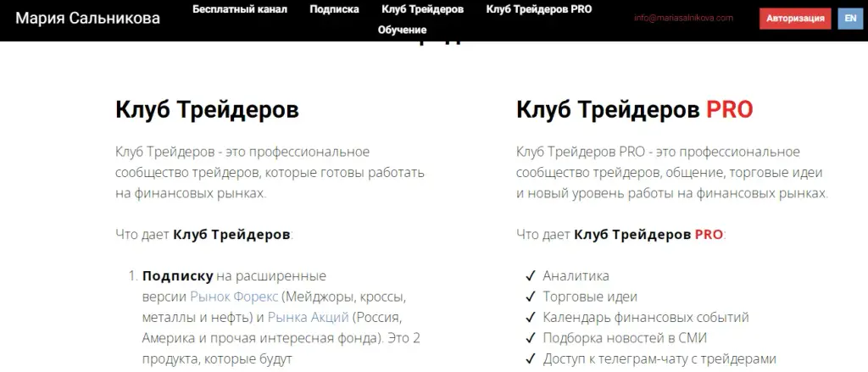Open Бесплатный канал menu item
868x372 pixels.
240,9
